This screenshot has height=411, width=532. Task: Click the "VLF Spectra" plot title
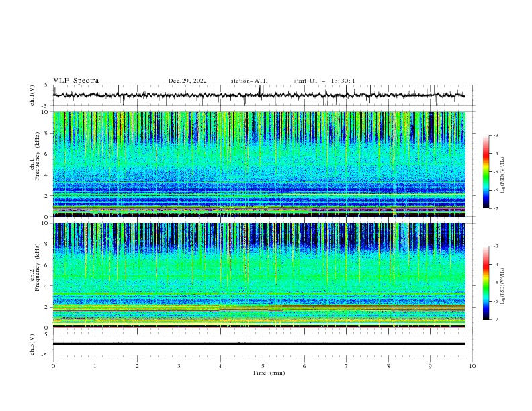click(76, 81)
